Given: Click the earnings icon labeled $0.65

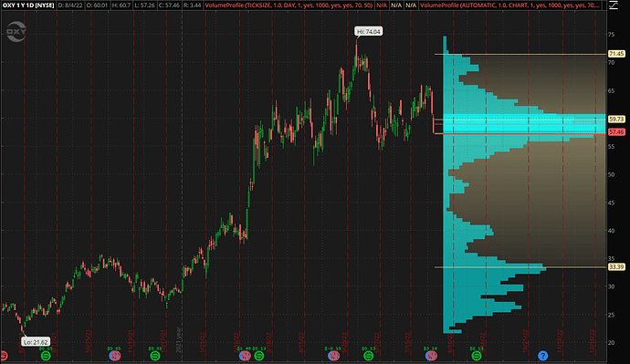Looking at the screenshot, I should coord(115,356).
